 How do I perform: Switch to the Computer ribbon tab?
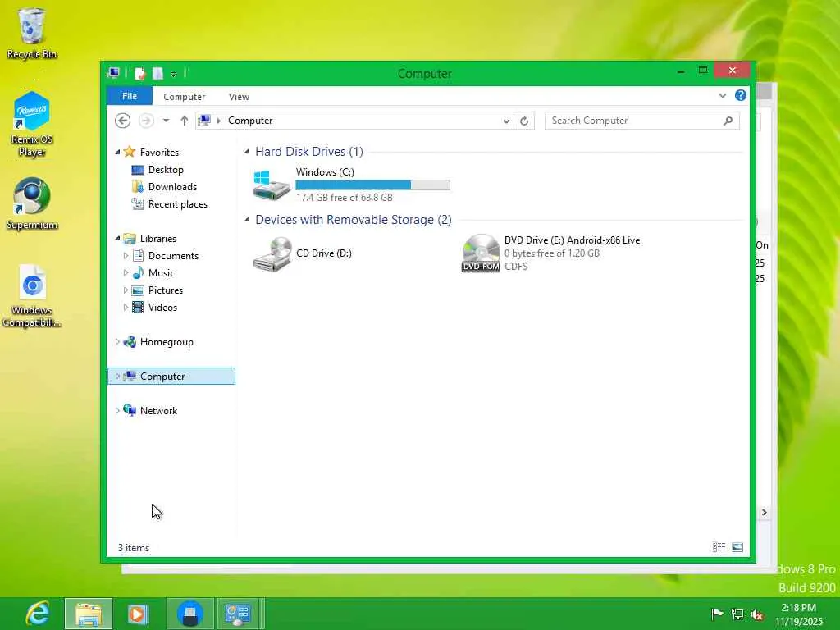tap(185, 97)
